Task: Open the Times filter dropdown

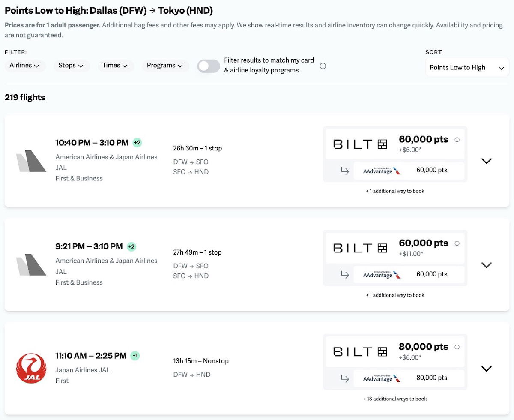Action: click(x=115, y=66)
